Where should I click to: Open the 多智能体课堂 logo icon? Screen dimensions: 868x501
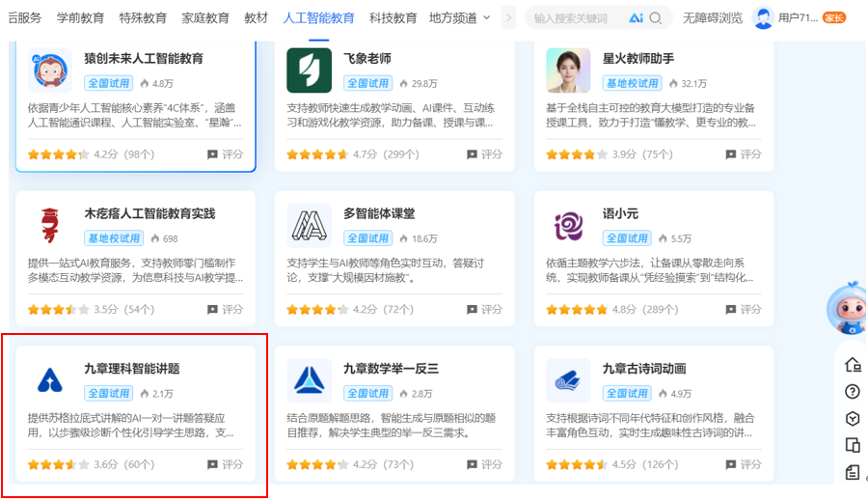(309, 225)
